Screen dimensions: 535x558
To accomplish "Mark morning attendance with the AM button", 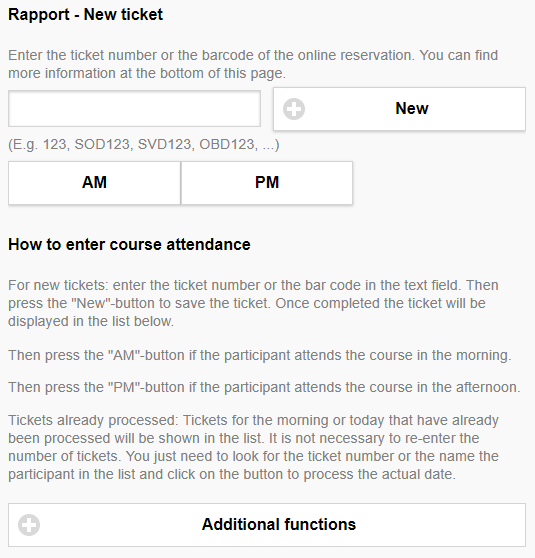I will [x=94, y=183].
